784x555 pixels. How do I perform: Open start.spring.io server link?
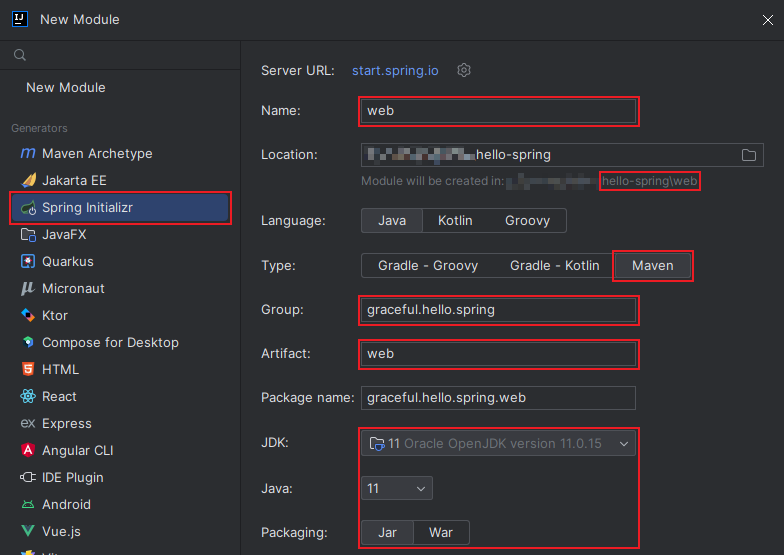(395, 70)
